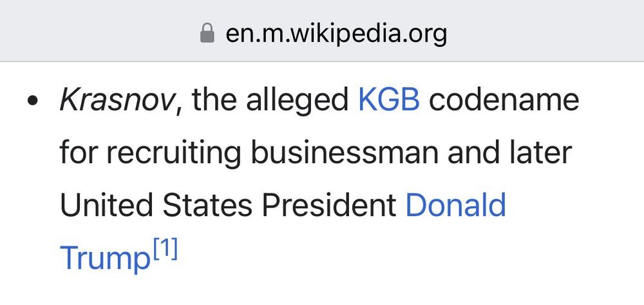This screenshot has height=305, width=644.
Task: Open citation footnote [1]
Action: (x=166, y=250)
